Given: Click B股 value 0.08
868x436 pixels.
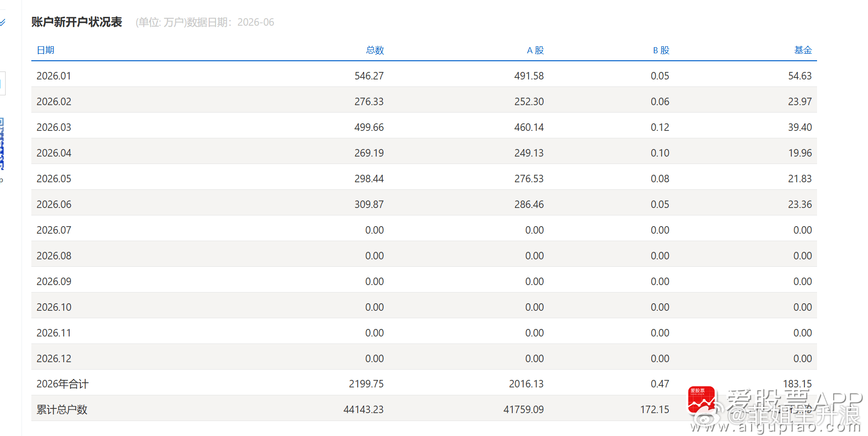Looking at the screenshot, I should point(660,179).
